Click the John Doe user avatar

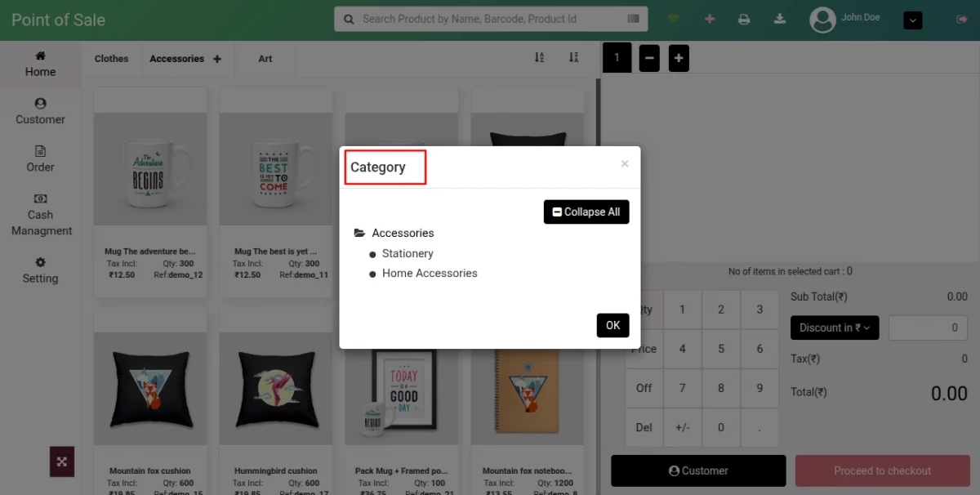click(x=822, y=20)
